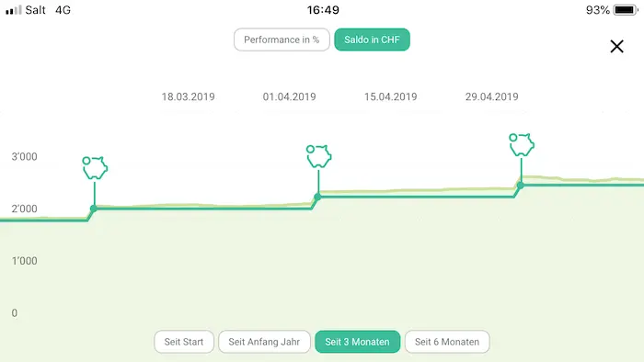Tap the 16:49 clock in status bar
This screenshot has height=362, width=644.
click(x=323, y=10)
